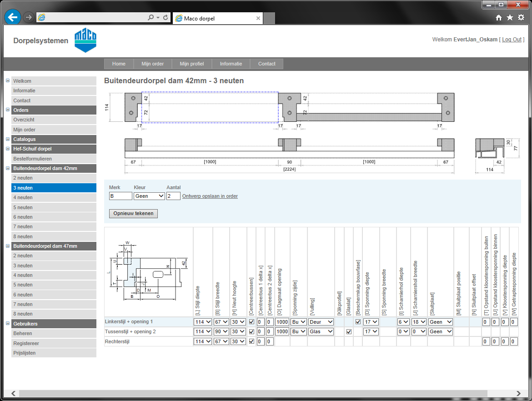Click the favorites star icon
The height and width of the screenshot is (401, 532).
[510, 17]
